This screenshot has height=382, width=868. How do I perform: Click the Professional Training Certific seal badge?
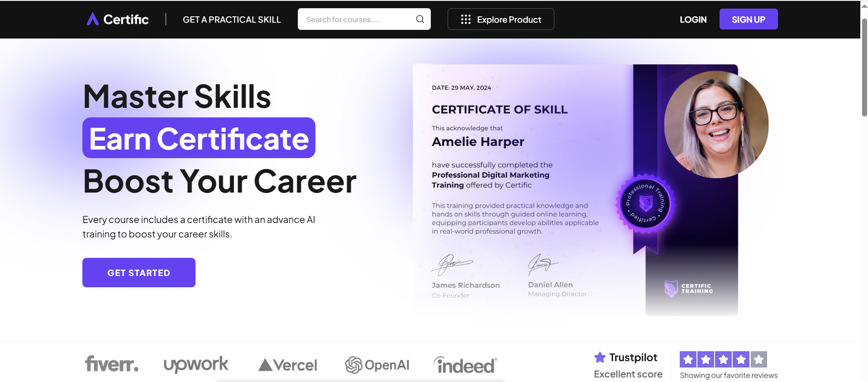click(646, 203)
